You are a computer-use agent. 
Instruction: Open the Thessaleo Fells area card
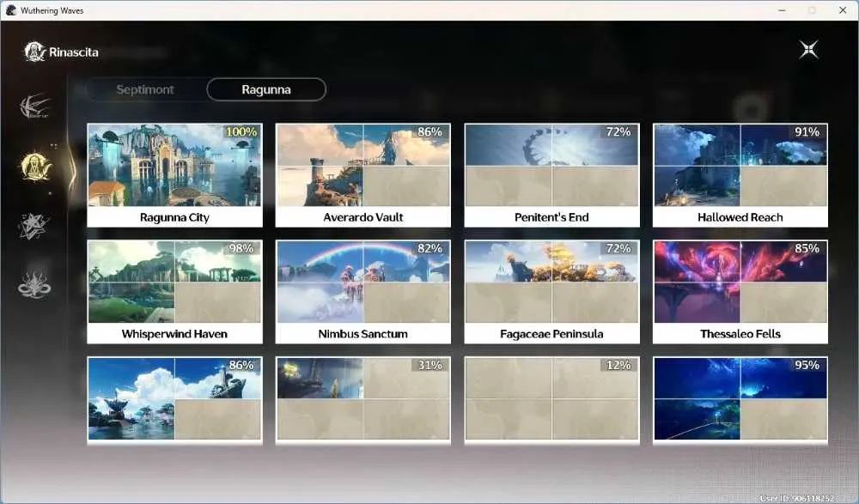point(740,292)
